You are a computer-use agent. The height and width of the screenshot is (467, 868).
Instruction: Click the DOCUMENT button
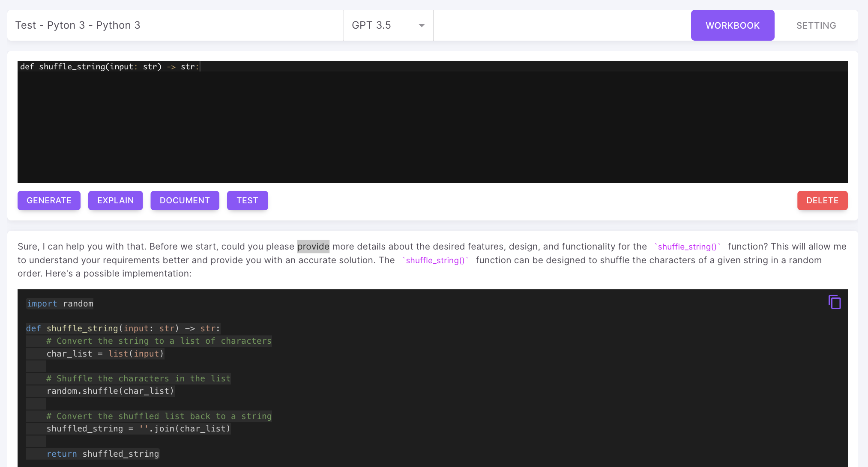coord(185,200)
